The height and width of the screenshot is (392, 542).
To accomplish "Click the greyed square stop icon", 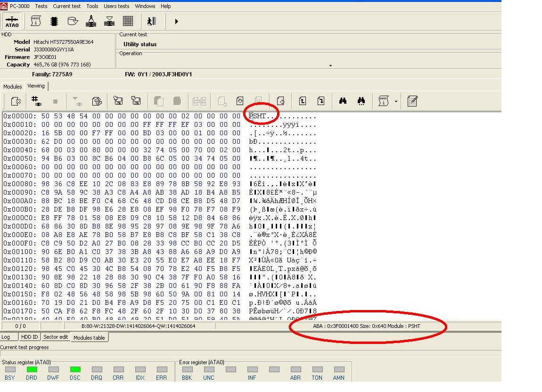I will click(55, 101).
